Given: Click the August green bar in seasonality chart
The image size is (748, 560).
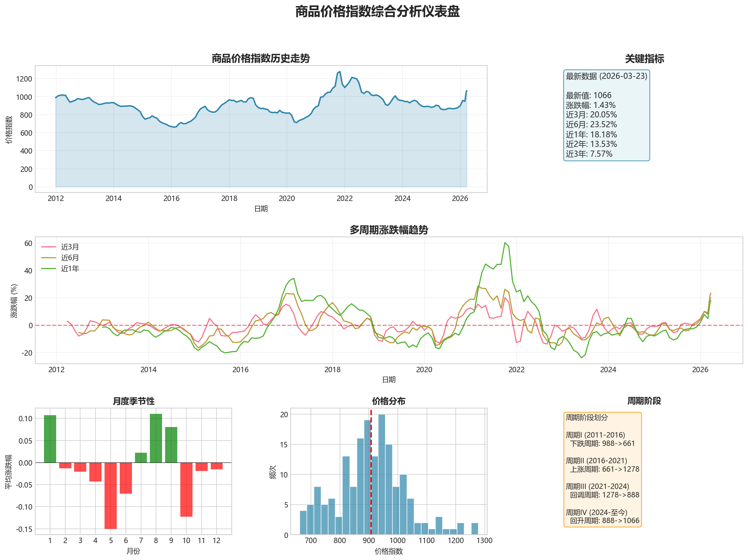Looking at the screenshot, I should click(x=156, y=438).
